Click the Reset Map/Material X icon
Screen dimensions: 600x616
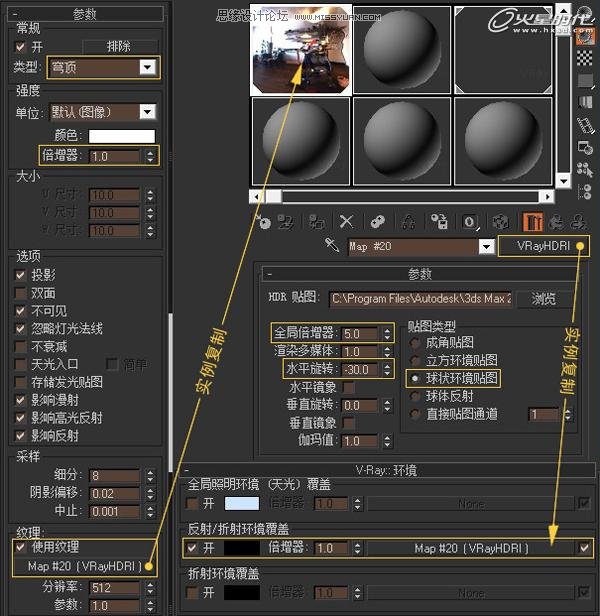pos(346,221)
